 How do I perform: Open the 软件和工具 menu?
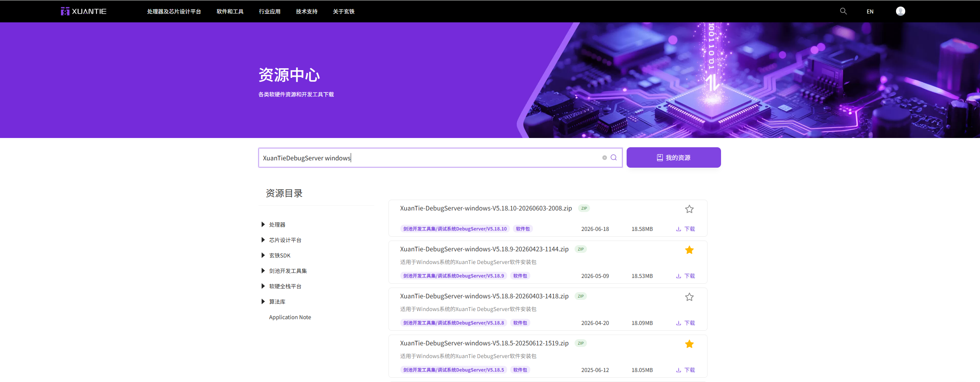(x=230, y=12)
